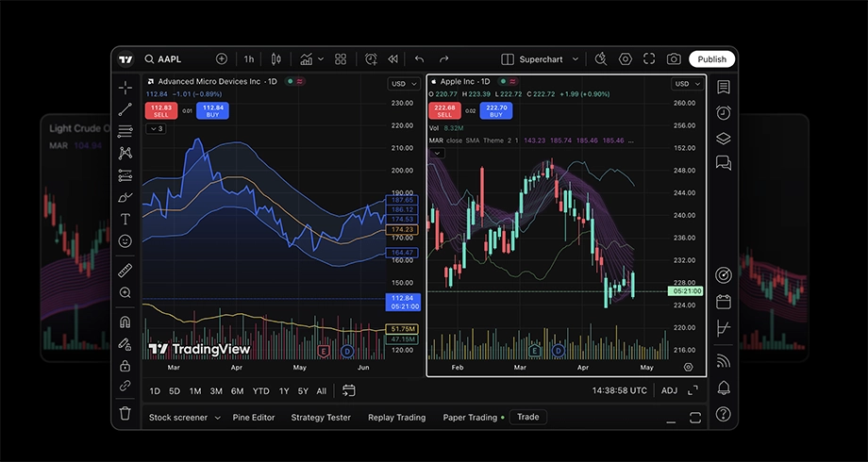Open the target hotlists icon in sidebar
This screenshot has width=868, height=462.
pyautogui.click(x=724, y=275)
